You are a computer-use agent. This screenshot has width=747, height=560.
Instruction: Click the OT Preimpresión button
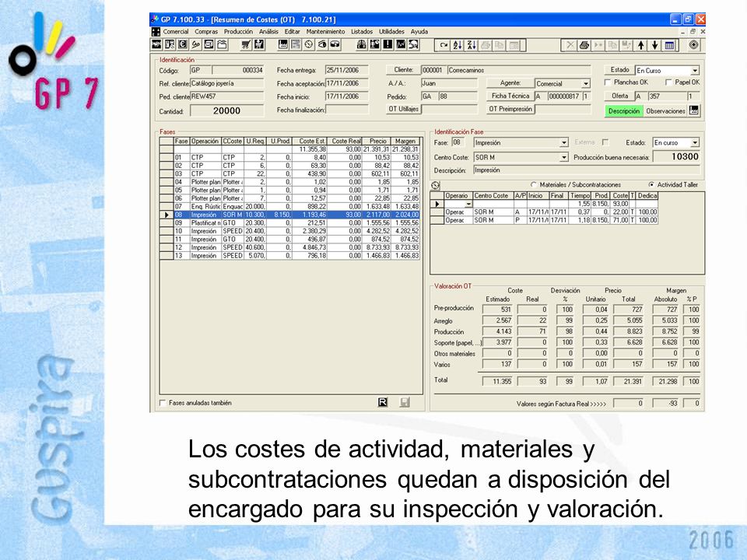(x=510, y=109)
